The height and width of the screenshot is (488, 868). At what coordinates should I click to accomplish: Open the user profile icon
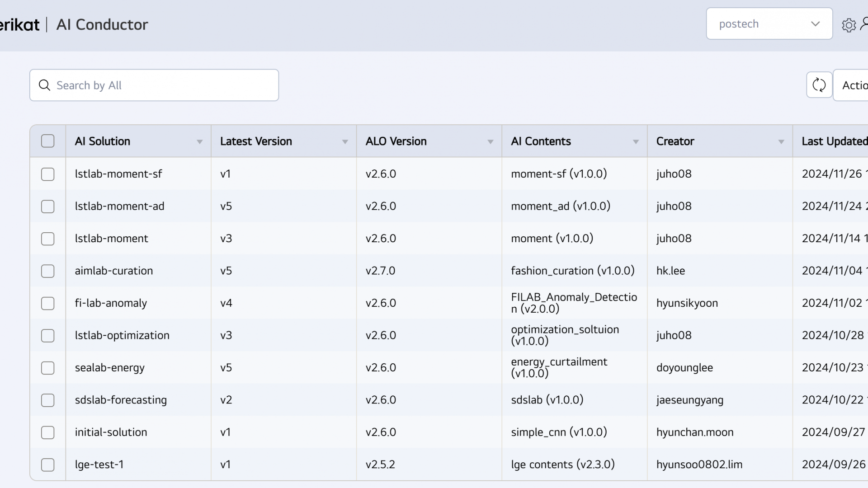click(x=864, y=23)
